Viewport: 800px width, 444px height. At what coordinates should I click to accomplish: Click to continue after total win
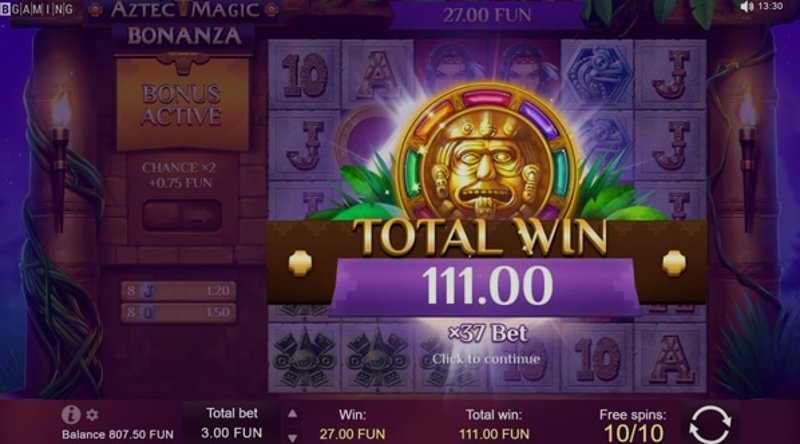(x=486, y=359)
